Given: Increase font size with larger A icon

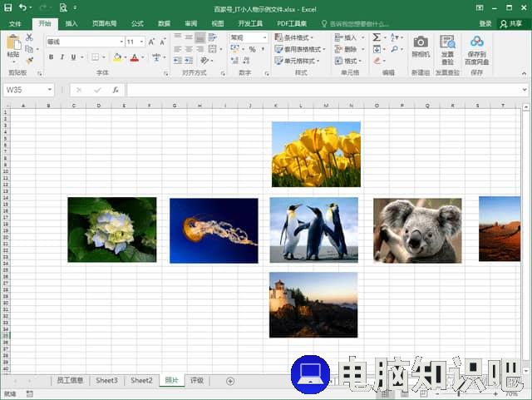Looking at the screenshot, I should pos(151,42).
